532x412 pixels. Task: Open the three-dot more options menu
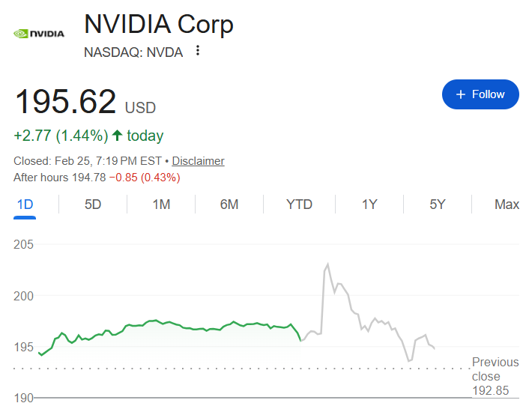(x=198, y=51)
